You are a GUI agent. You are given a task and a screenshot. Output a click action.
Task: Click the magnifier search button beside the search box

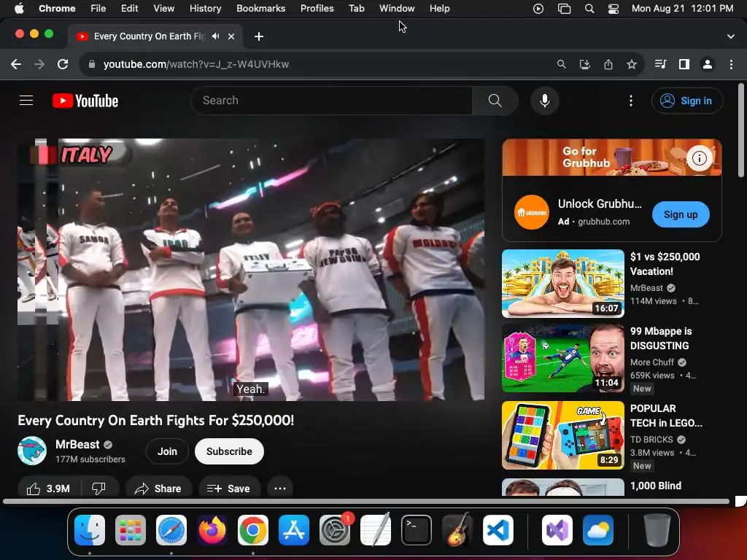495,101
